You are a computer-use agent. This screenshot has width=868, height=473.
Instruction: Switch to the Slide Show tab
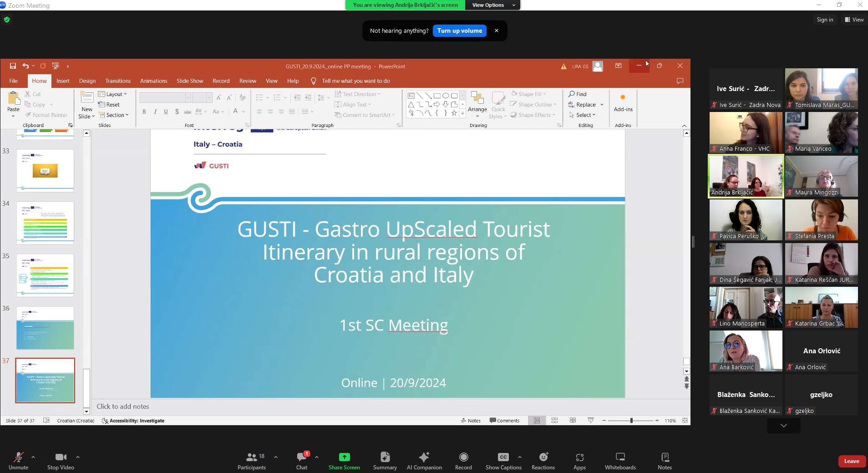(190, 81)
